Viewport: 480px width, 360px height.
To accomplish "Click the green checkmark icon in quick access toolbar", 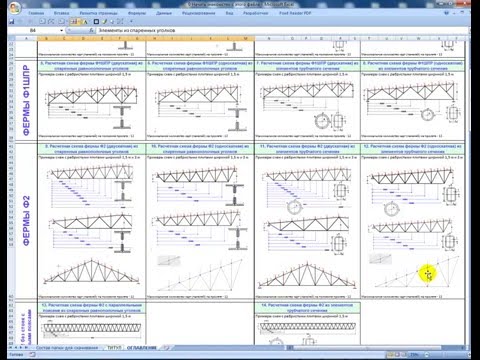I will (104, 22).
